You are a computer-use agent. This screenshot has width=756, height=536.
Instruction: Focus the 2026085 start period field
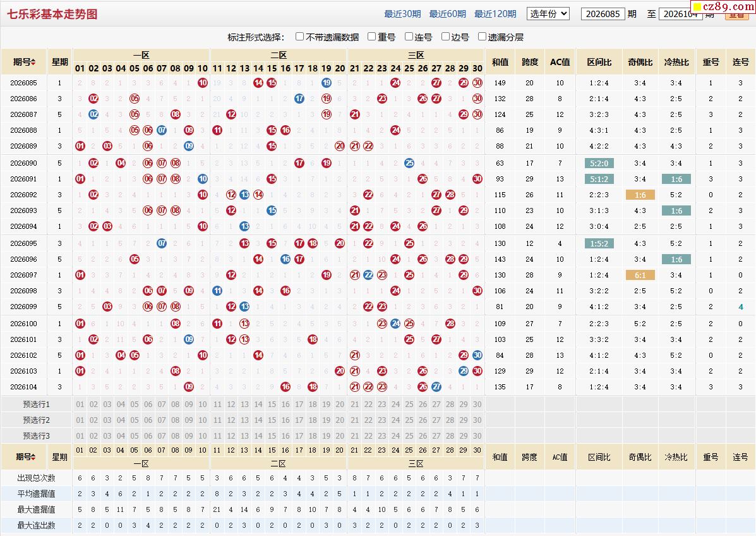[603, 14]
